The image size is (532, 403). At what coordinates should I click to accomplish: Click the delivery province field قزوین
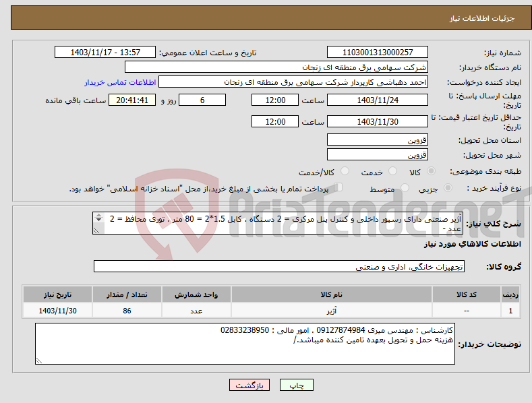pos(378,139)
